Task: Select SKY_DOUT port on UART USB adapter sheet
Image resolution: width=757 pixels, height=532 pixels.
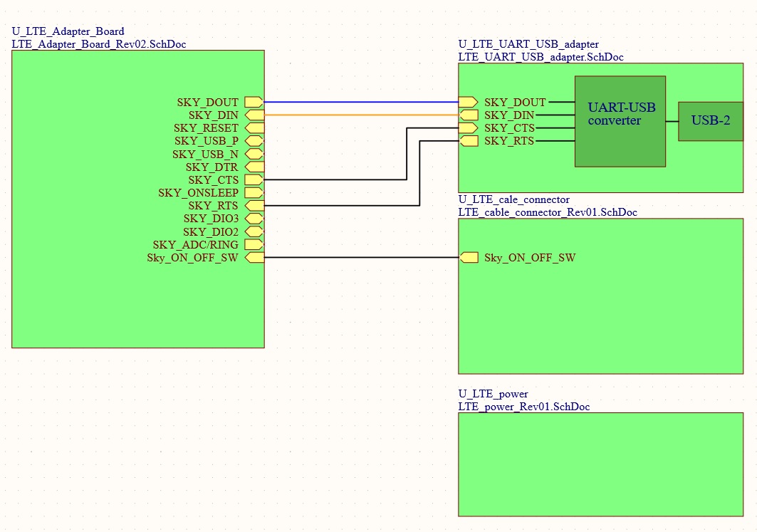Action: [x=468, y=102]
